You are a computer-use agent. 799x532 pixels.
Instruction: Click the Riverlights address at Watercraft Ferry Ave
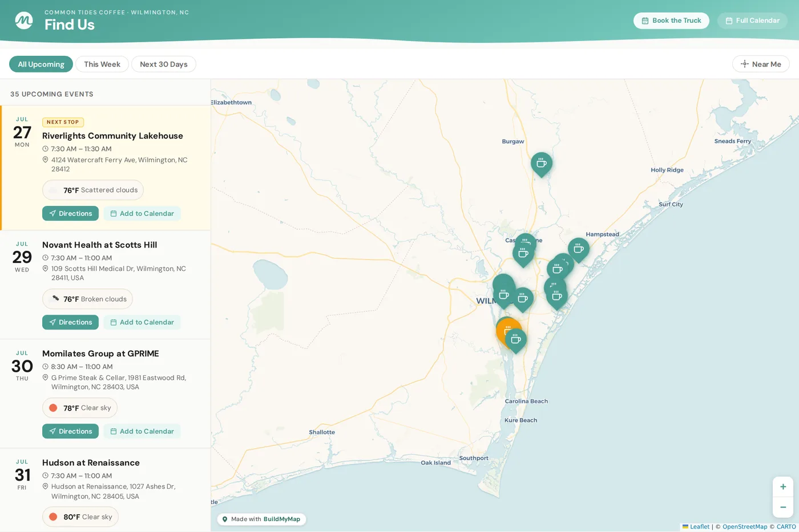coord(119,164)
